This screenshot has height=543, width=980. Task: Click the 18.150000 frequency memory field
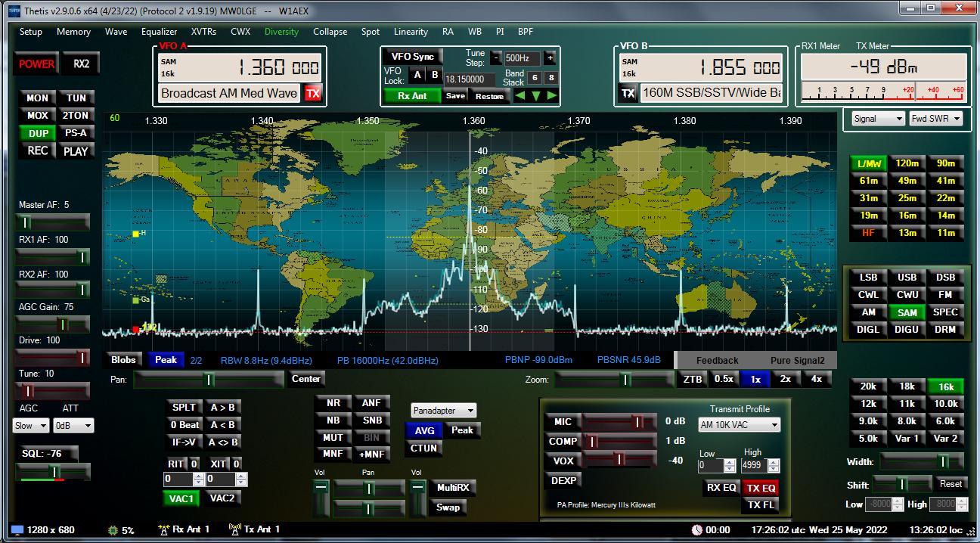[470, 79]
